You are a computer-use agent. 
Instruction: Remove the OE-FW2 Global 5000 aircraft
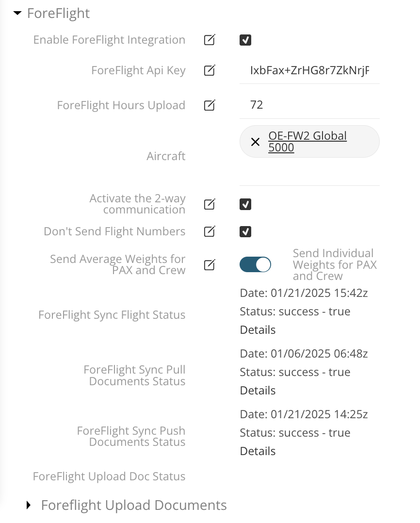tap(256, 142)
